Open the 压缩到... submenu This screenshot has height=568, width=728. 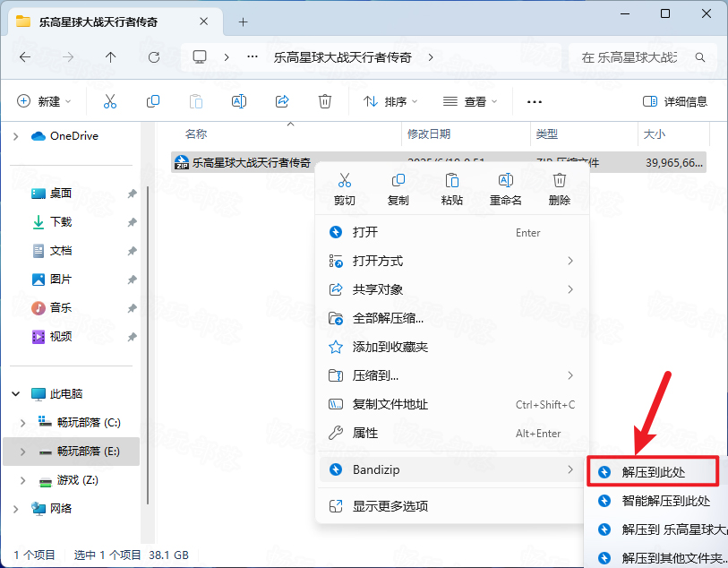(451, 375)
